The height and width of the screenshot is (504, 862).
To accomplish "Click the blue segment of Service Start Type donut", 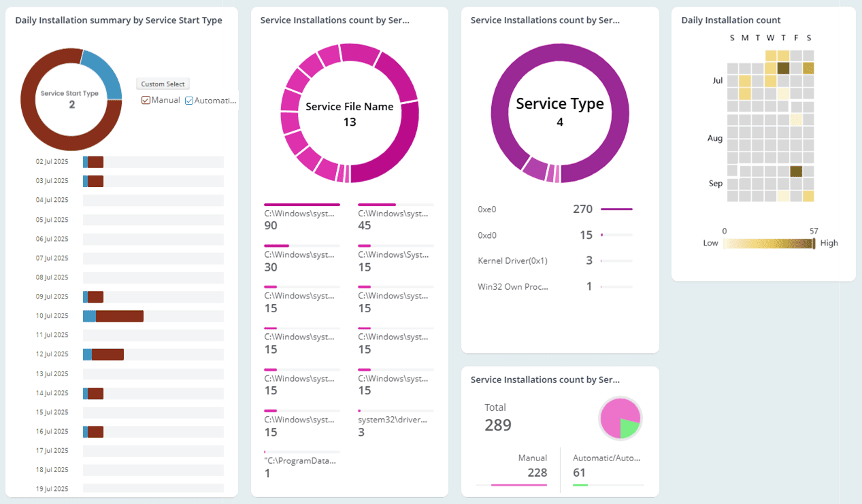I will click(105, 73).
